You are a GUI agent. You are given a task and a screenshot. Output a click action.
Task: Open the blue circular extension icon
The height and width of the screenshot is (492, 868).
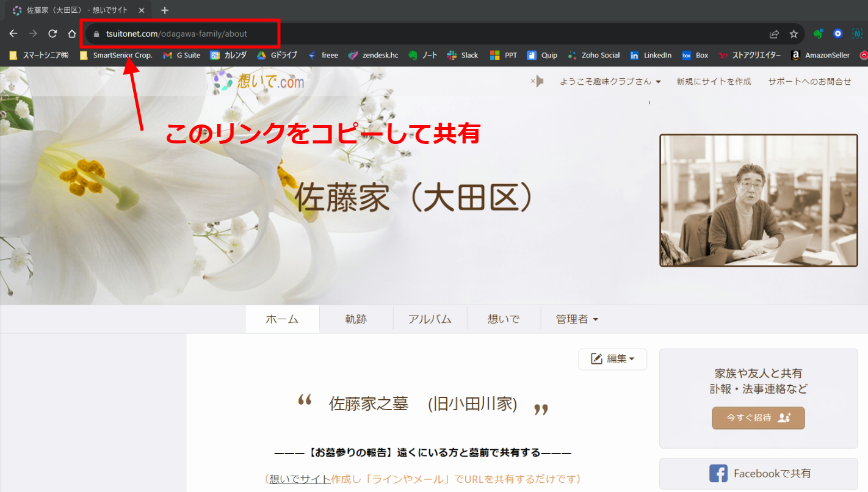837,34
